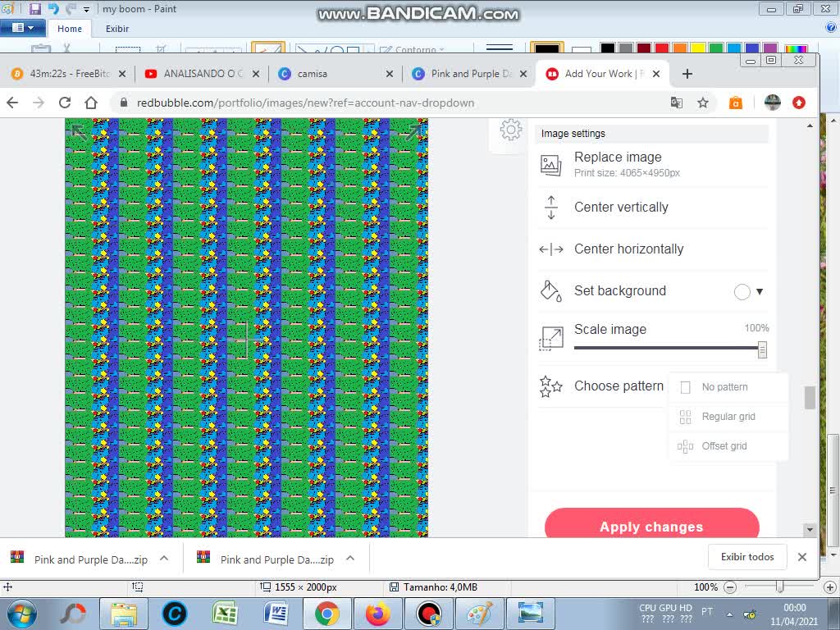Zoom in with Paint plus button

[x=829, y=587]
